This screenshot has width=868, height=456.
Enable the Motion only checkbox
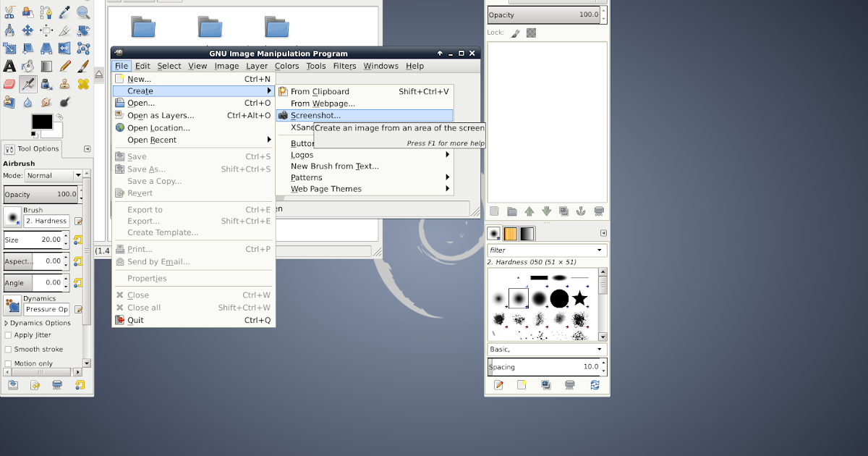[9, 363]
